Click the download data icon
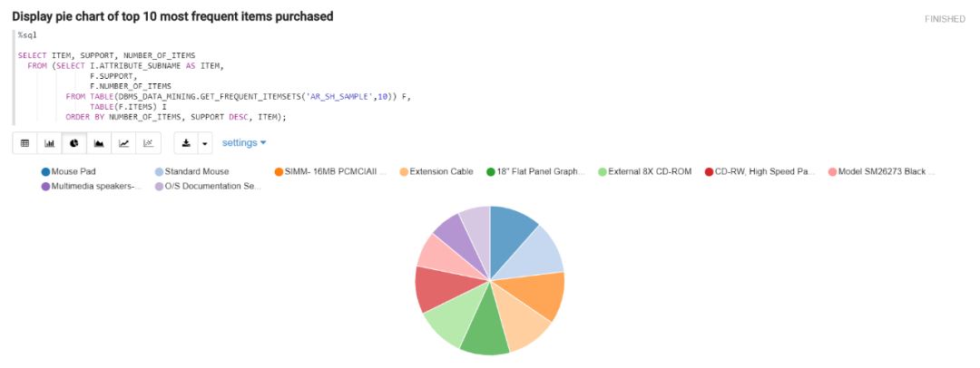This screenshot has height=368, width=980. [x=186, y=143]
